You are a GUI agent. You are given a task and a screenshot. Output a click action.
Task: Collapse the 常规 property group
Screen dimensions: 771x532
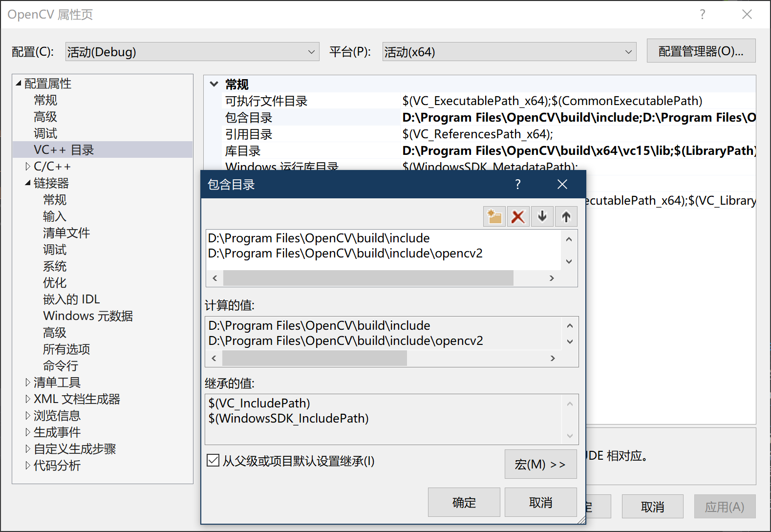tap(214, 84)
